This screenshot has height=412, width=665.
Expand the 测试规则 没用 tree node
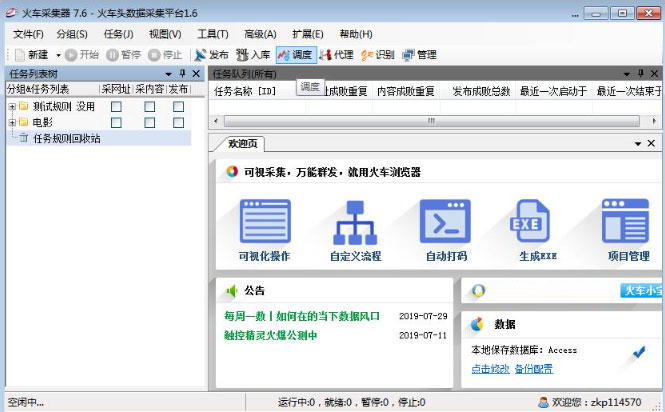pyautogui.click(x=12, y=107)
